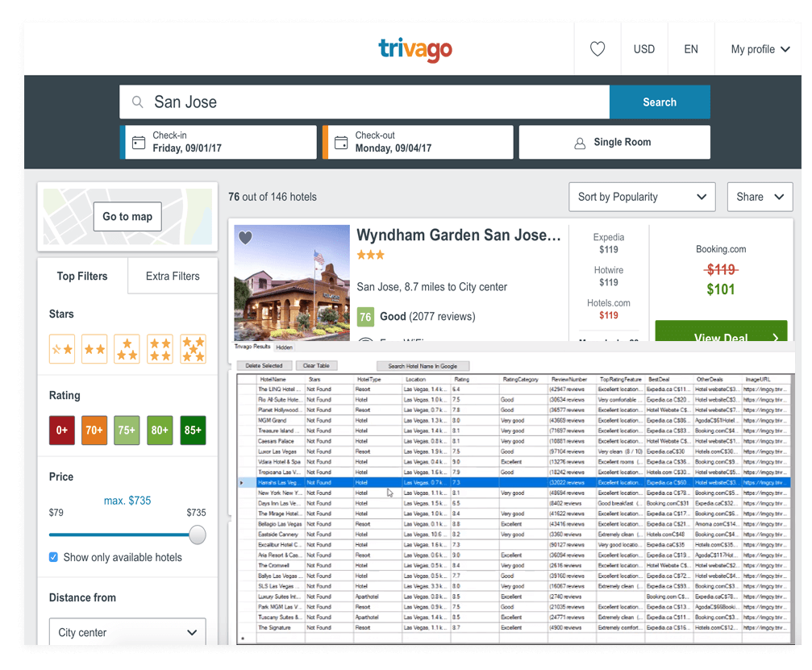Open Wyndham Garden San Jose hotel title
The height and width of the screenshot is (670, 812).
tap(458, 235)
